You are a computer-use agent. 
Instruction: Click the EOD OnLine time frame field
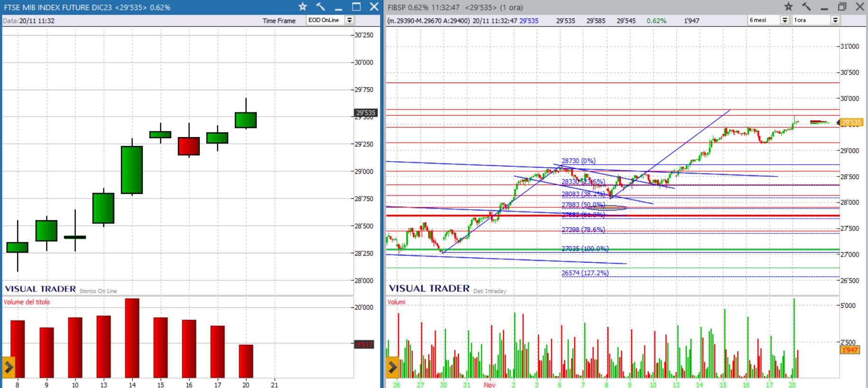click(x=326, y=20)
